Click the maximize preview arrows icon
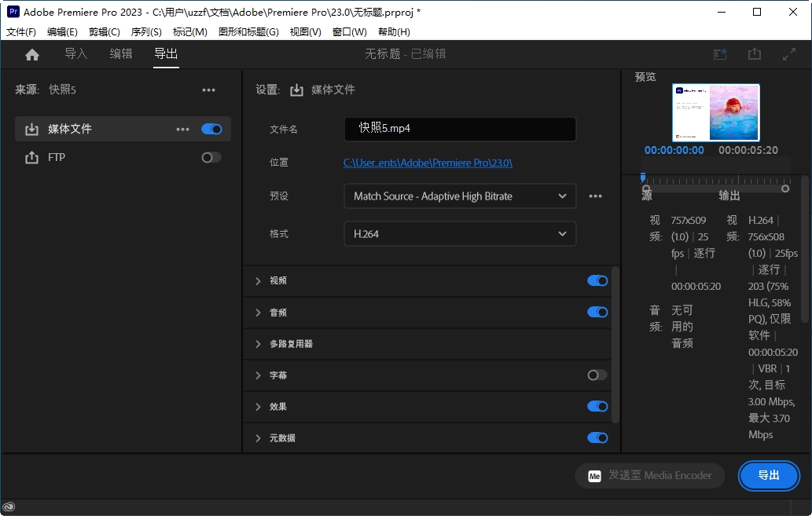The height and width of the screenshot is (516, 812). tap(788, 53)
